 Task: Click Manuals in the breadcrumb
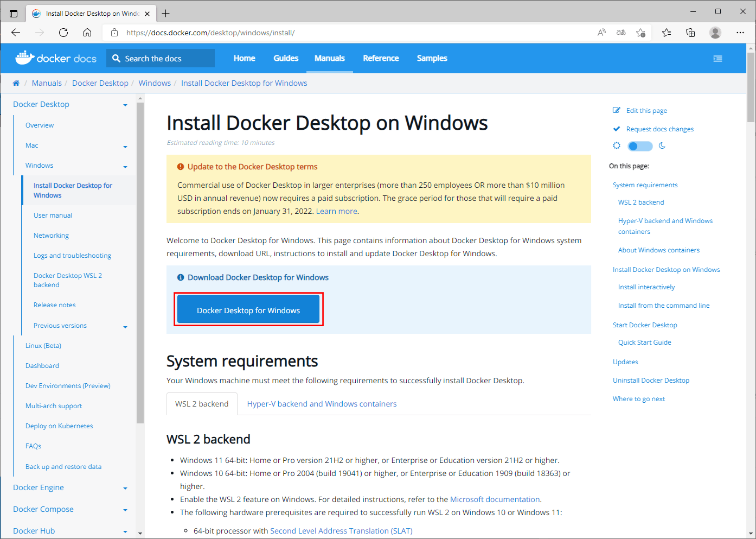[47, 83]
